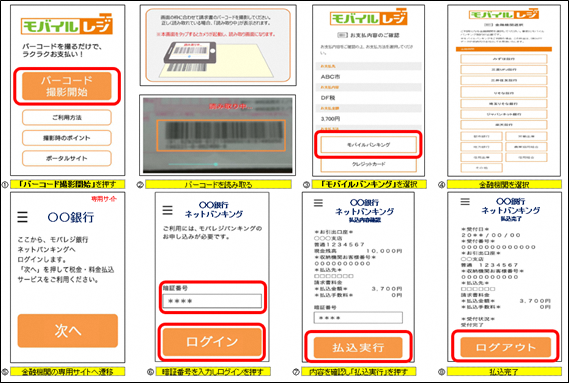Open hamburger menu on 払込完了 screen
569x383 pixels.
click(465, 201)
